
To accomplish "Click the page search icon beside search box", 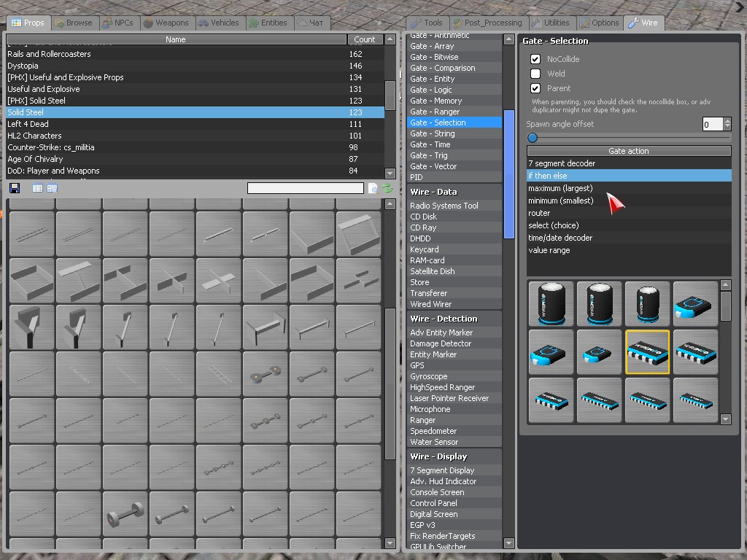I will click(373, 188).
